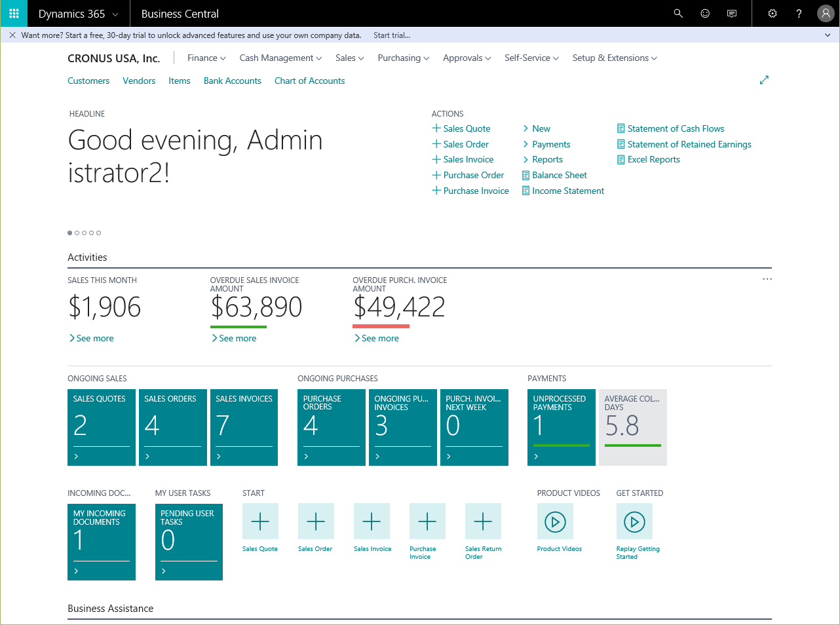Open the Ongoing Purchase Invoices tile
The width and height of the screenshot is (840, 625).
[x=403, y=427]
